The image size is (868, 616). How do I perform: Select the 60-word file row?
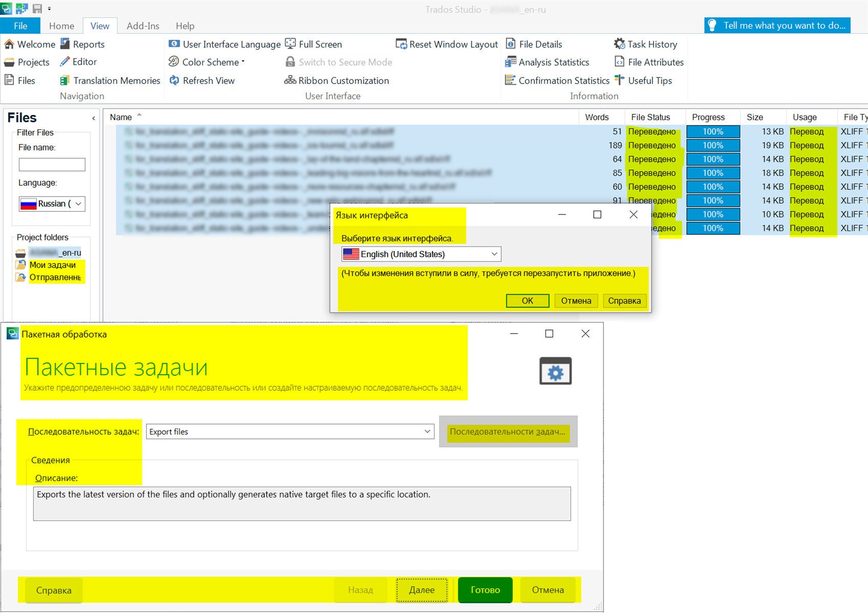pos(492,187)
